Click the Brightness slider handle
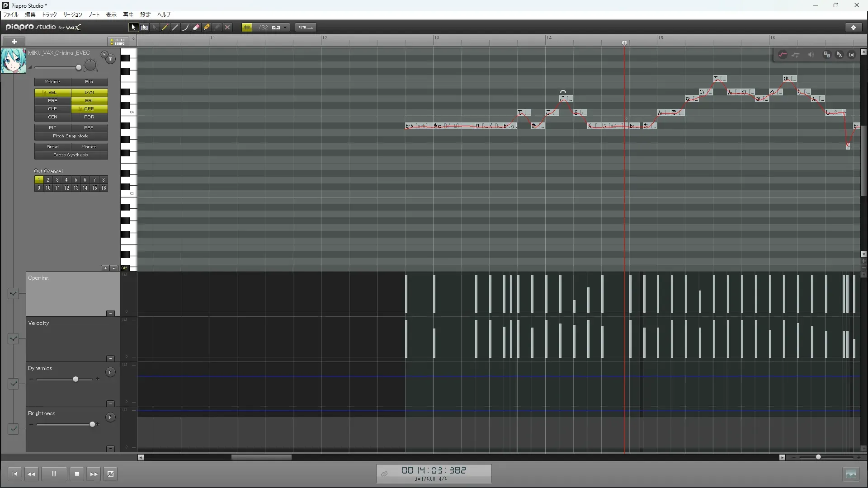 tap(93, 424)
